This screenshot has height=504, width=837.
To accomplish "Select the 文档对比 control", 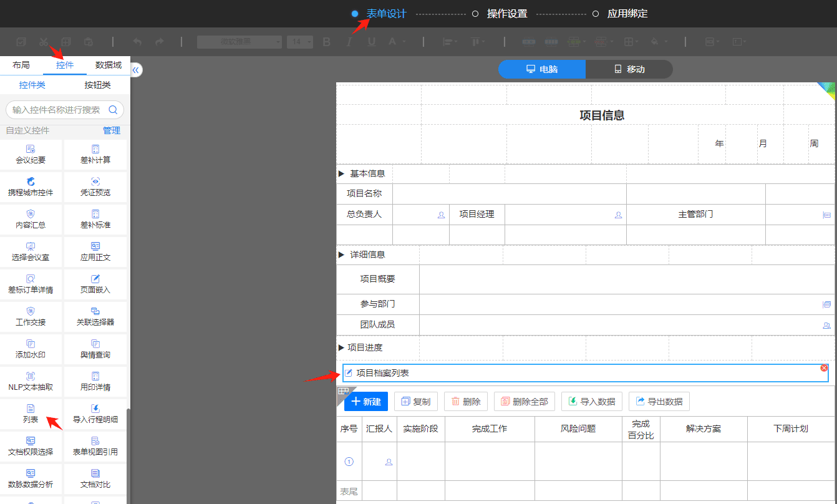I will click(x=95, y=478).
